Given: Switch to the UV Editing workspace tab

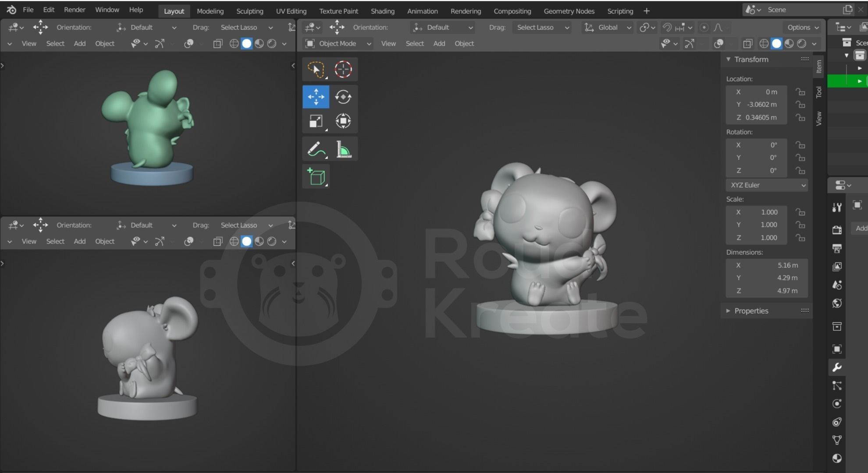Looking at the screenshot, I should coord(291,11).
